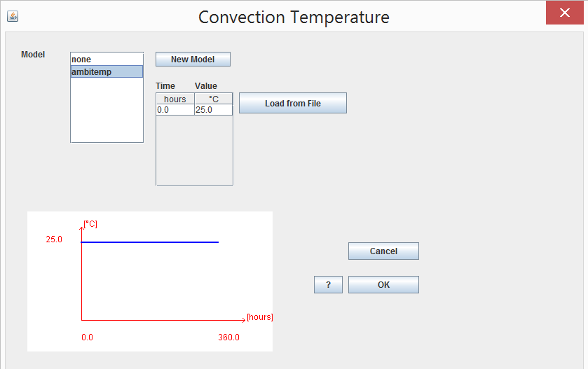The width and height of the screenshot is (588, 369).
Task: Click the blue temperature line in graph
Action: tap(149, 242)
